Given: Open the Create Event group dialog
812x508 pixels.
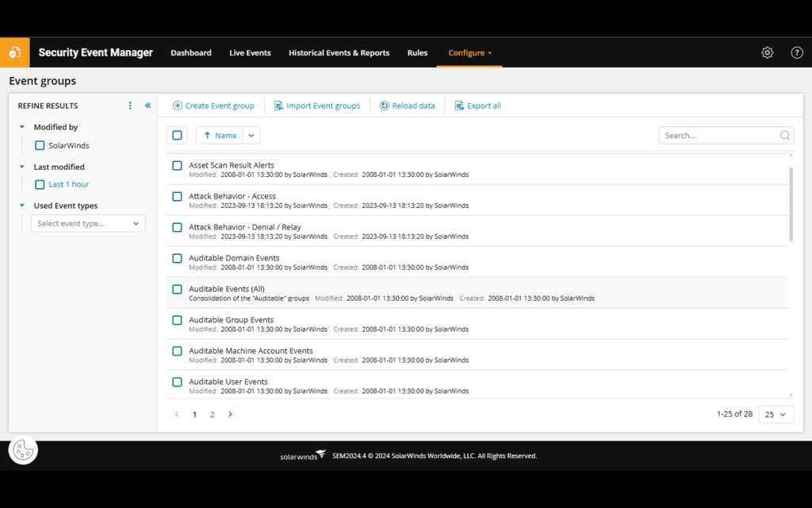Looking at the screenshot, I should pos(213,105).
